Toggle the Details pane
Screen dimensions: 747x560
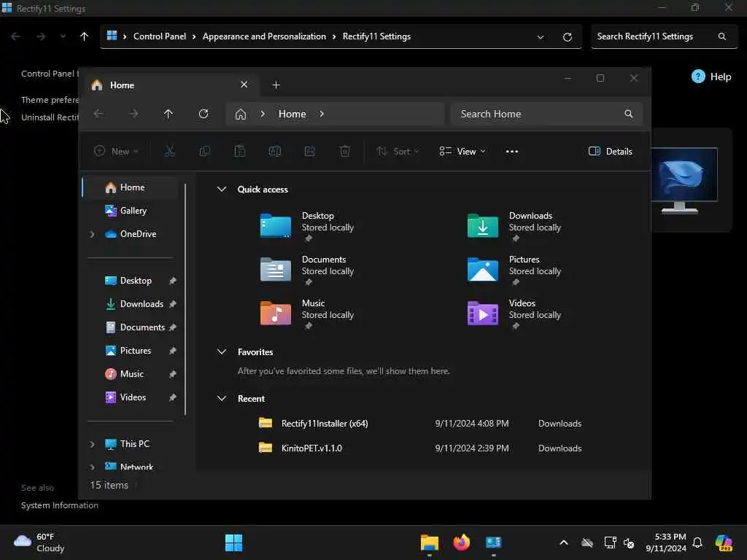(x=611, y=152)
